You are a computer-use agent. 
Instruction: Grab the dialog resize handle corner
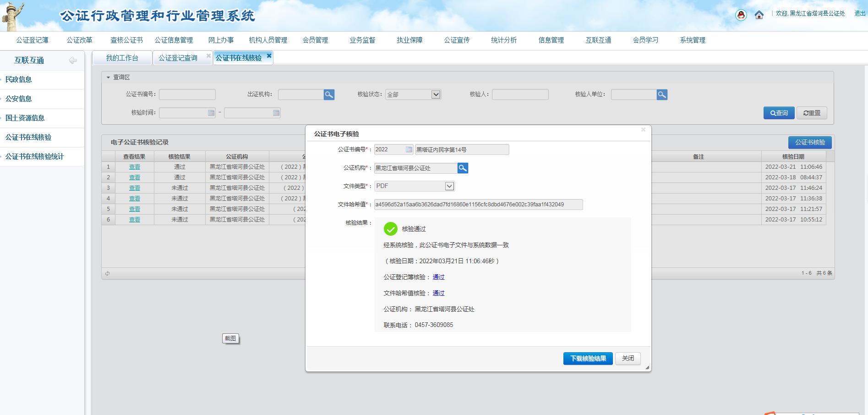coord(647,367)
